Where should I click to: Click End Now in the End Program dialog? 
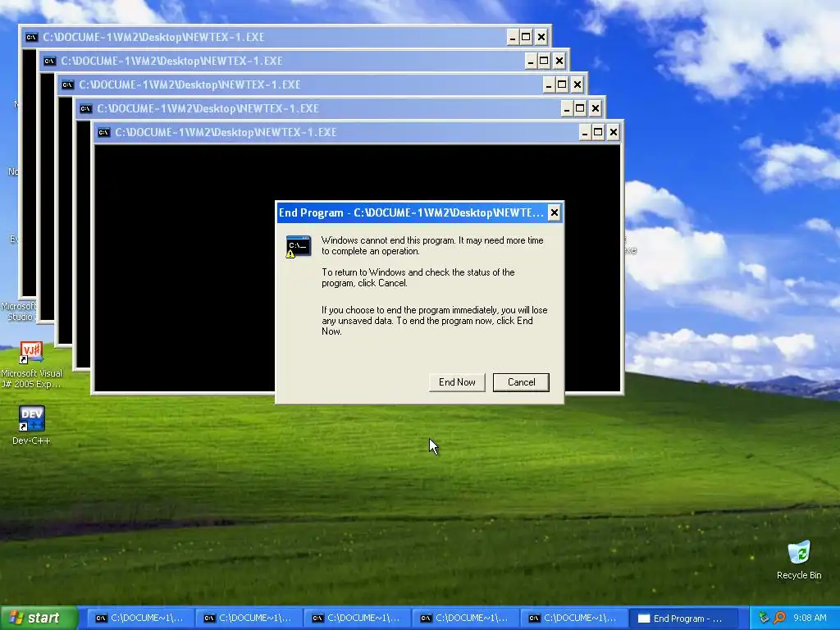457,382
